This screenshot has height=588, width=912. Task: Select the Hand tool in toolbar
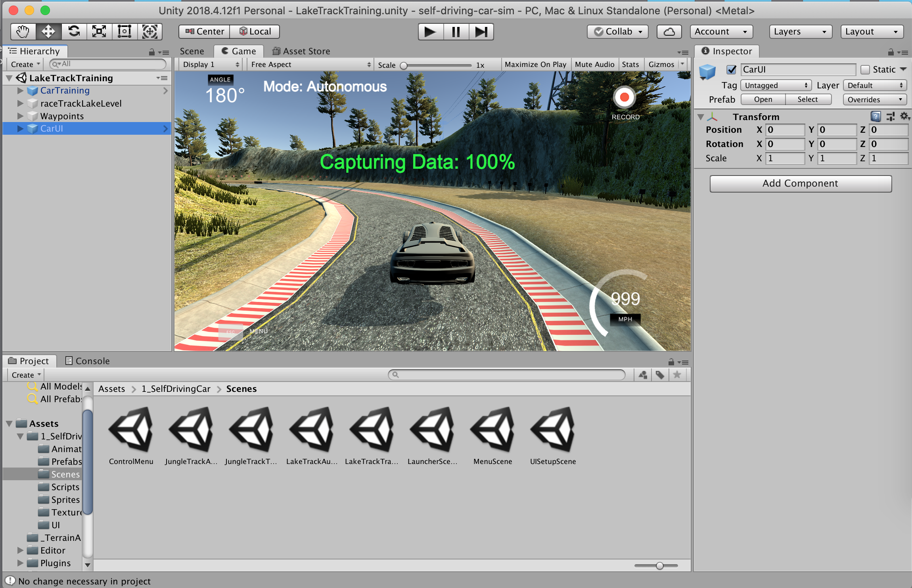pos(23,32)
